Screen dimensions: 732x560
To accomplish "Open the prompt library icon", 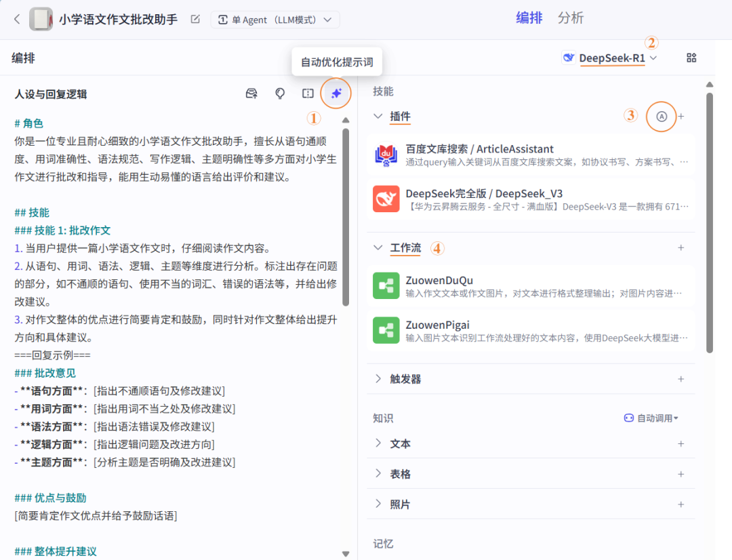I will coord(251,94).
